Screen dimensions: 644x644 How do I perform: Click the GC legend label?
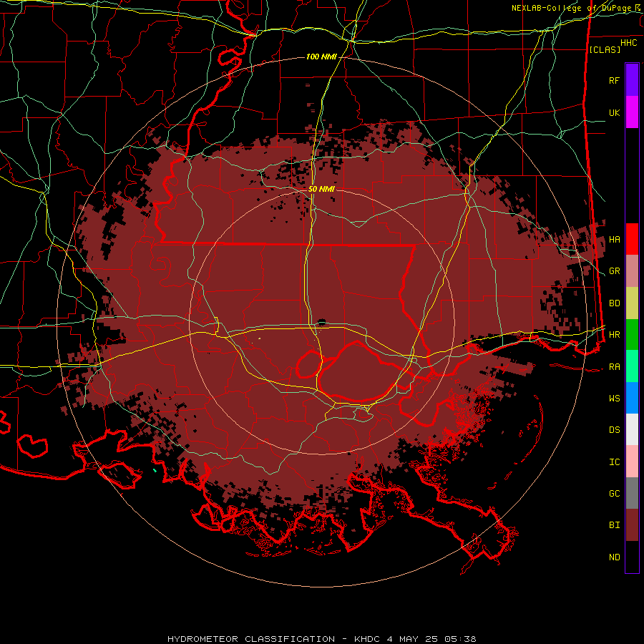click(x=614, y=494)
